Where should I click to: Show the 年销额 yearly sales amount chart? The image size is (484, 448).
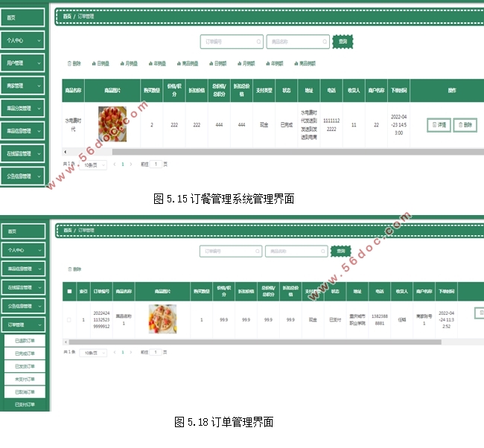(273, 64)
